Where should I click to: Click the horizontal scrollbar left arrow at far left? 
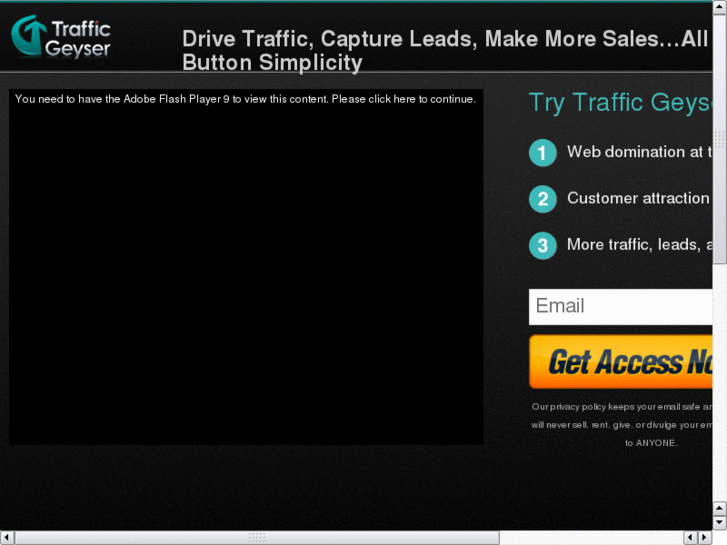click(7, 538)
